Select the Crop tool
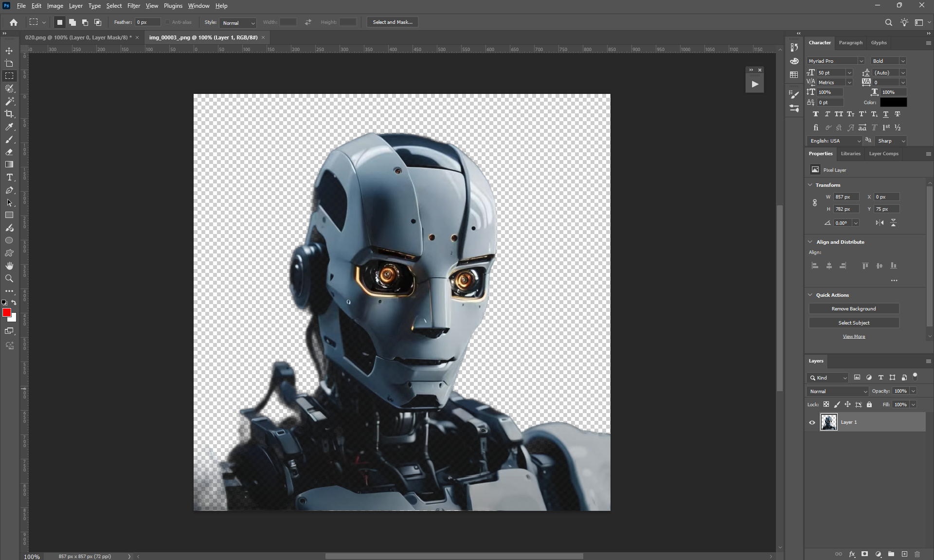Viewport: 934px width, 560px height. [x=9, y=114]
